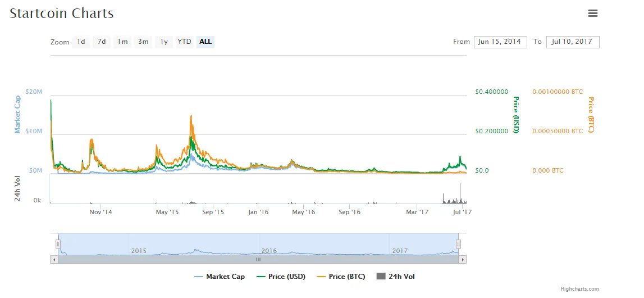The height and width of the screenshot is (298, 644).
Task: Click the navigator scrollbar right arrow
Action: (x=463, y=259)
